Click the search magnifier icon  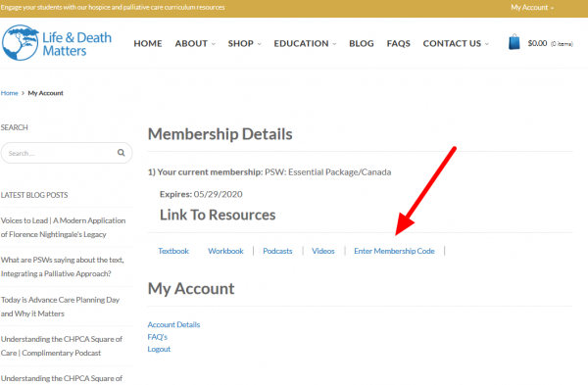(122, 153)
